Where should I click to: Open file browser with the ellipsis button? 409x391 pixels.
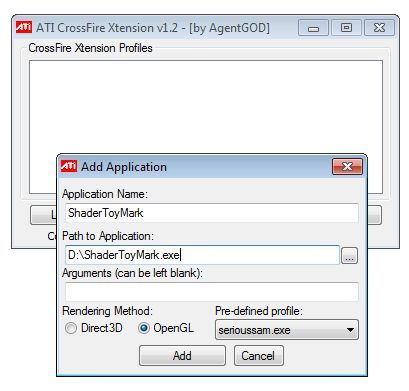pyautogui.click(x=349, y=256)
